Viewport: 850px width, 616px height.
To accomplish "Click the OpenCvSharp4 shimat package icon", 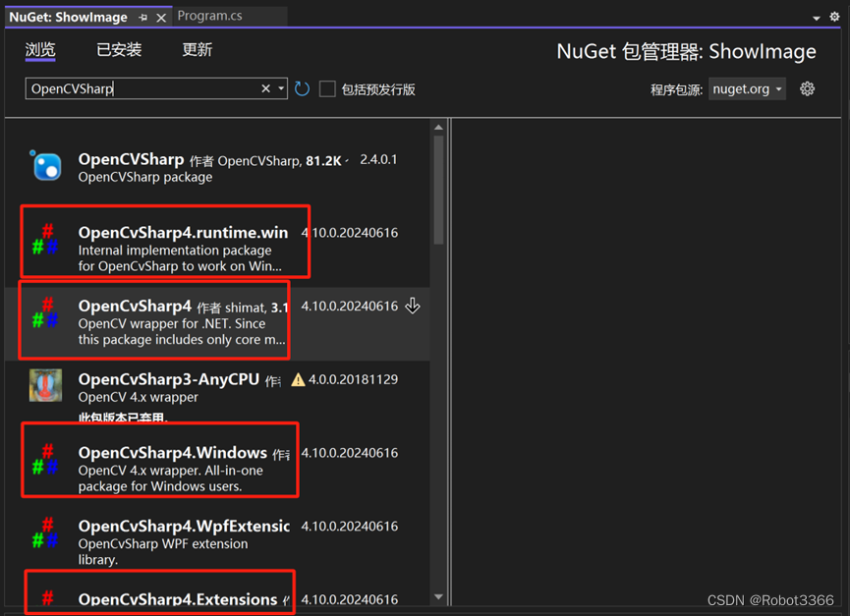I will coord(45,312).
